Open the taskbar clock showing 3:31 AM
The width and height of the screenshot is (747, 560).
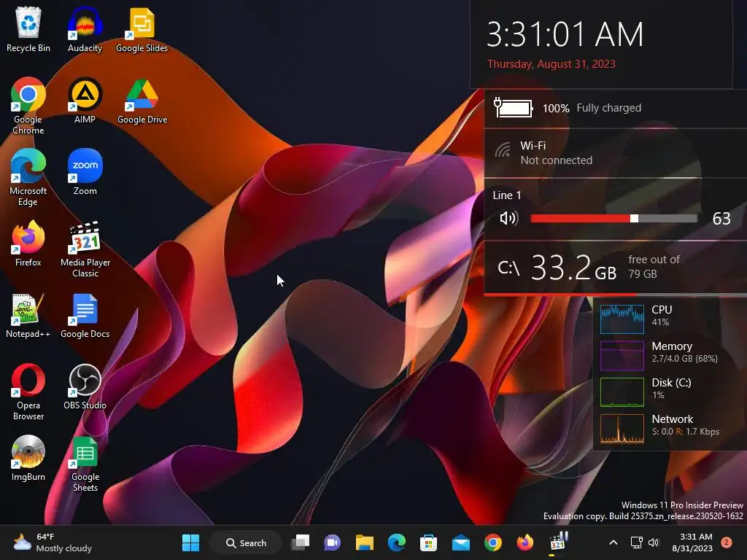click(692, 542)
